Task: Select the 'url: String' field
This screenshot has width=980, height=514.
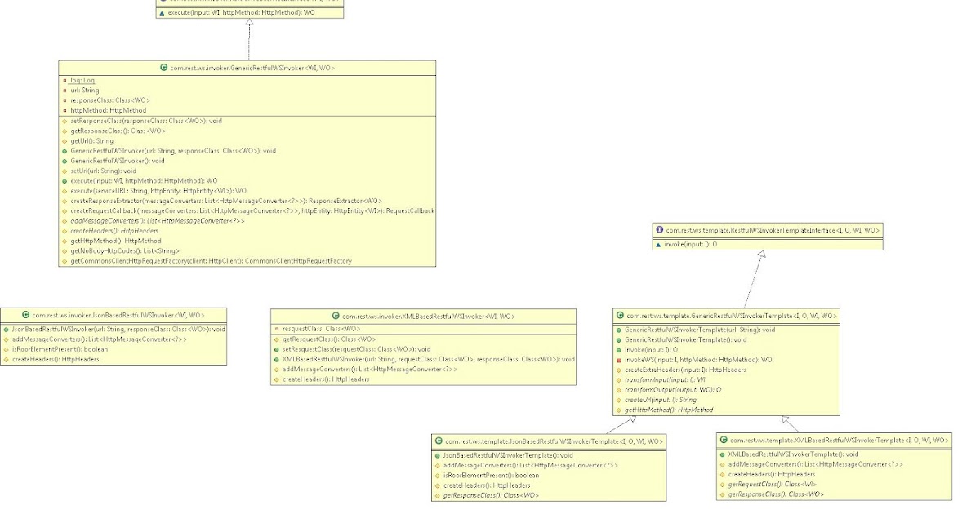Action: pos(84,91)
